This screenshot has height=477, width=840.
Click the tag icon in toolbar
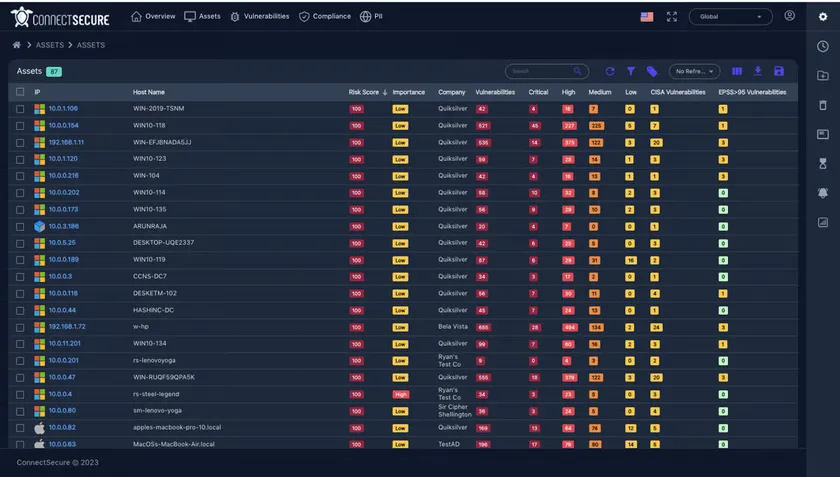[x=652, y=71]
